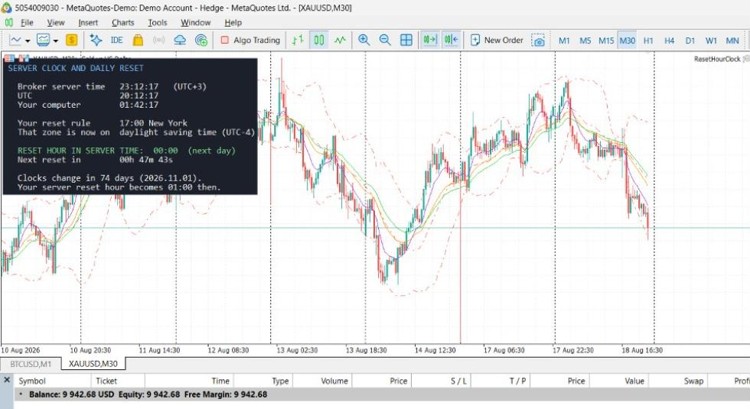This screenshot has height=409, width=750.
Task: Toggle chart auto scroll
Action: [430, 40]
